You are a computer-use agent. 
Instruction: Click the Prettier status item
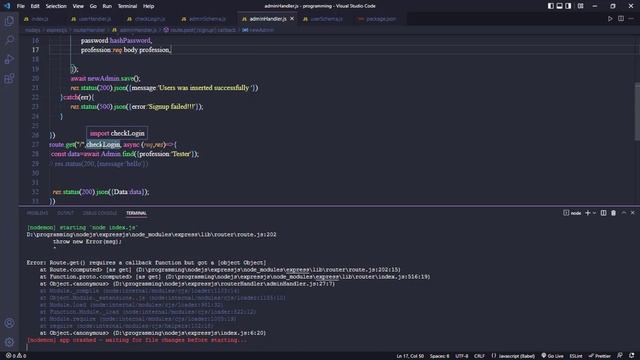600,356
